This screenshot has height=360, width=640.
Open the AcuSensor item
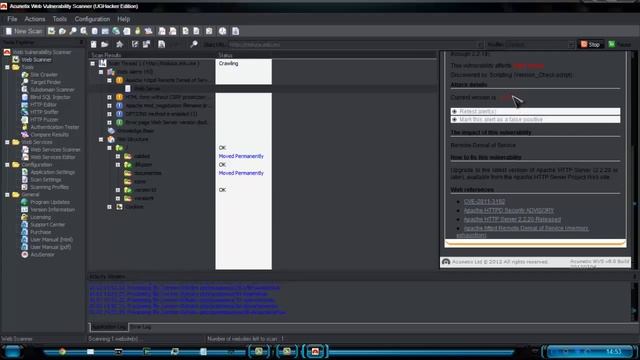pyautogui.click(x=42, y=254)
